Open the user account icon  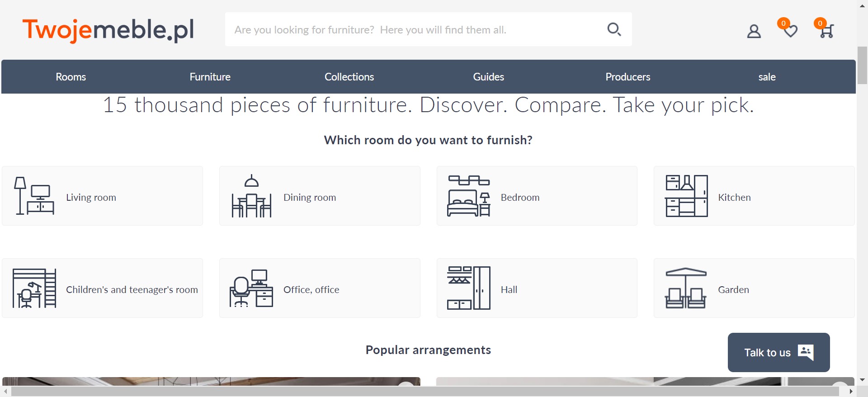pyautogui.click(x=754, y=31)
